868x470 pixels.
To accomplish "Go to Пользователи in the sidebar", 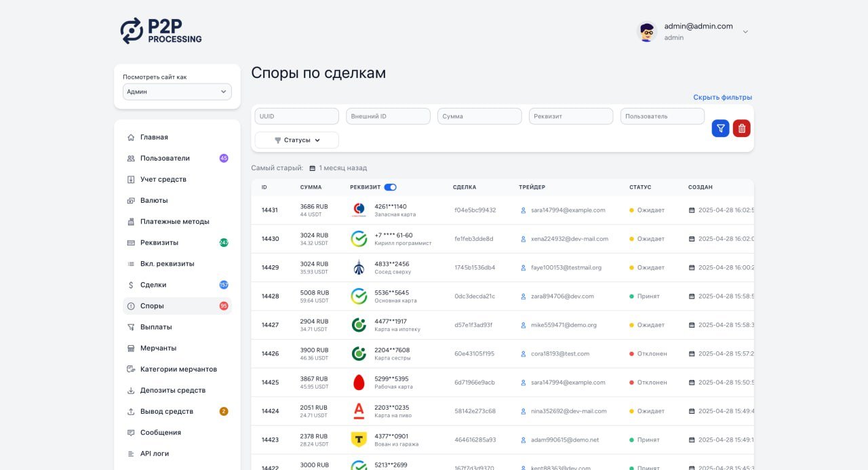I will pyautogui.click(x=165, y=158).
